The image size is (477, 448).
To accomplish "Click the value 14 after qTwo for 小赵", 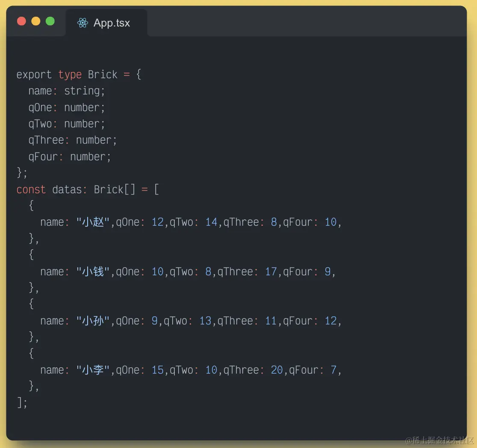I will point(212,222).
